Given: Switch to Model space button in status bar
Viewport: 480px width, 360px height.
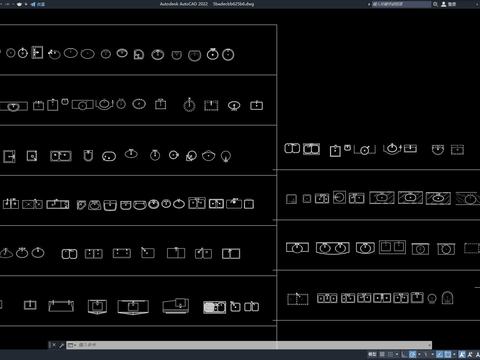Looking at the screenshot, I should point(372,354).
